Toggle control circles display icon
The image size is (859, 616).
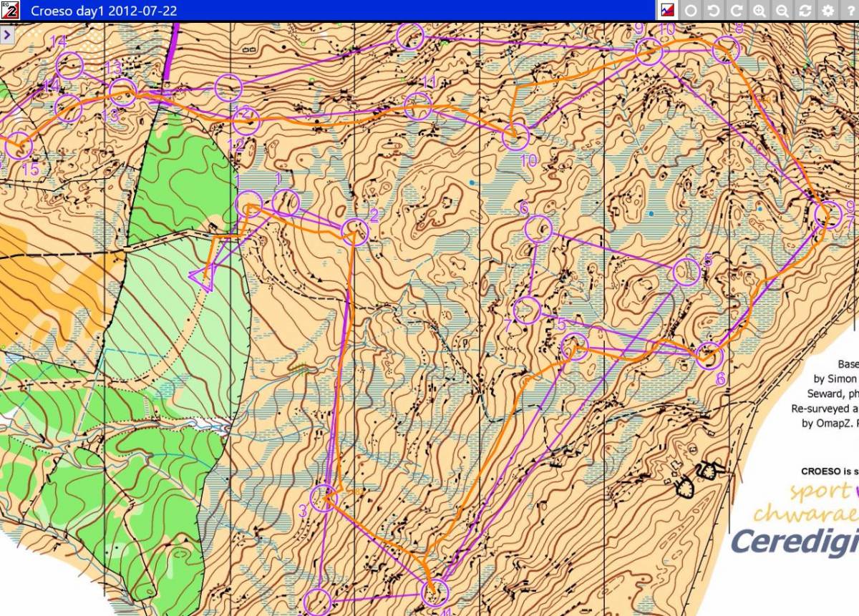point(691,11)
